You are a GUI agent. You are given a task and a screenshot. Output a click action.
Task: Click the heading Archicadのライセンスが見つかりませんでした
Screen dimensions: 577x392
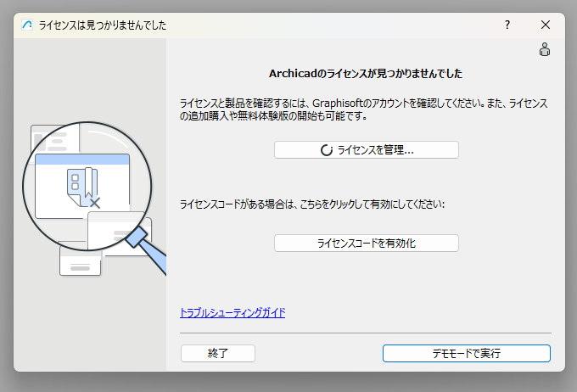[x=366, y=74]
